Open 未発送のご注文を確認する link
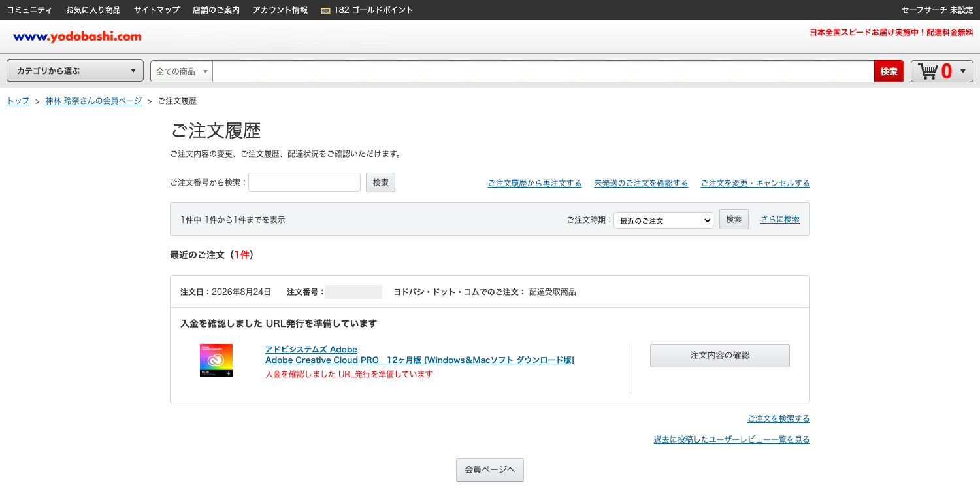 point(641,183)
